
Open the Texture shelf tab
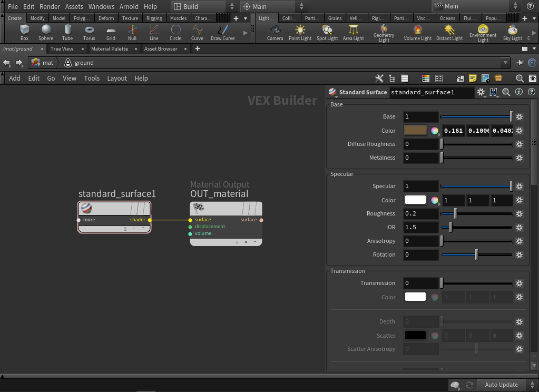(130, 18)
